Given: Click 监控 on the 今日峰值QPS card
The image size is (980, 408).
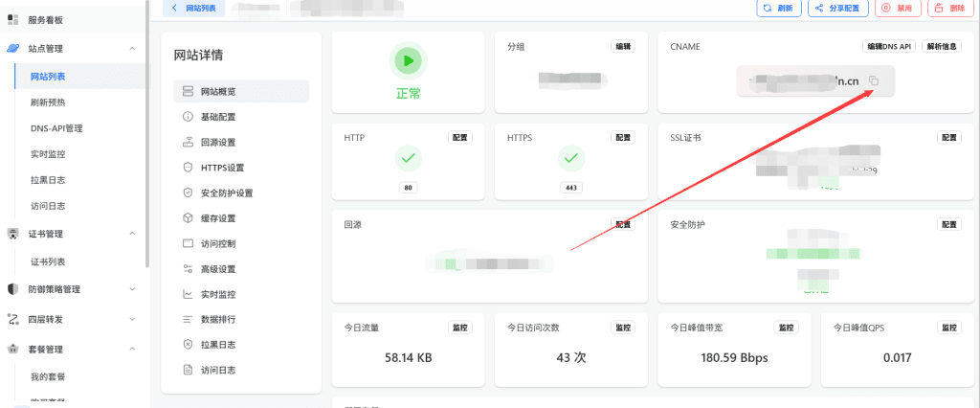Looking at the screenshot, I should [x=948, y=328].
